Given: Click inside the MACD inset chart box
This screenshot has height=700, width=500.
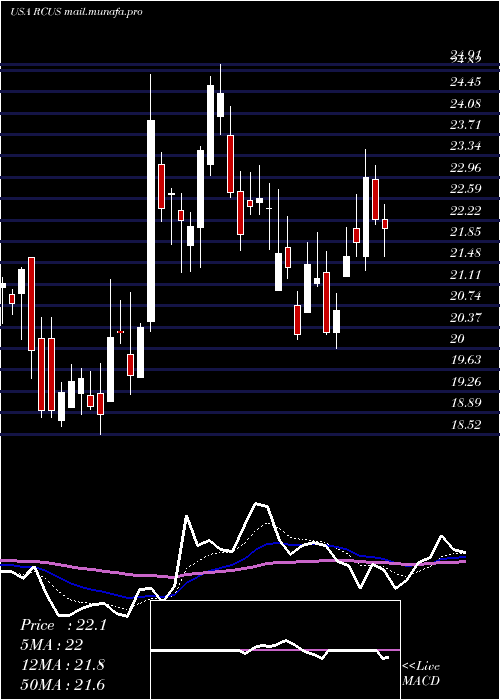Looking at the screenshot, I should pyautogui.click(x=275, y=650).
